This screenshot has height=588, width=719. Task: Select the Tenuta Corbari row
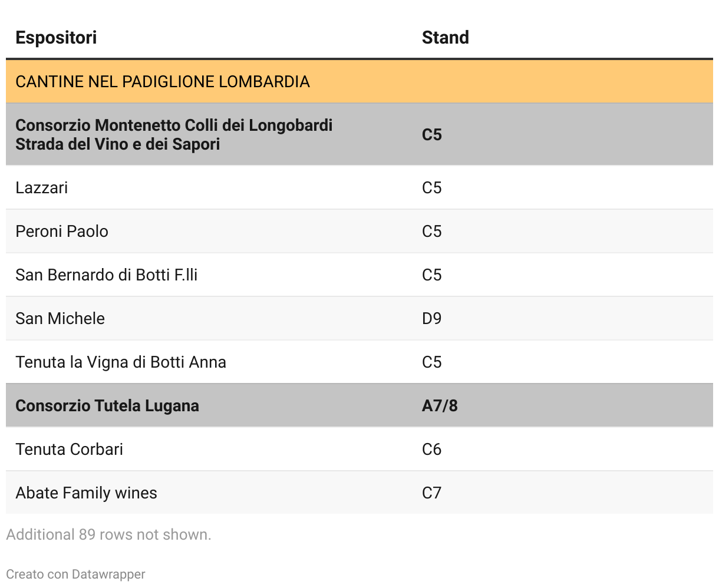tap(359, 450)
